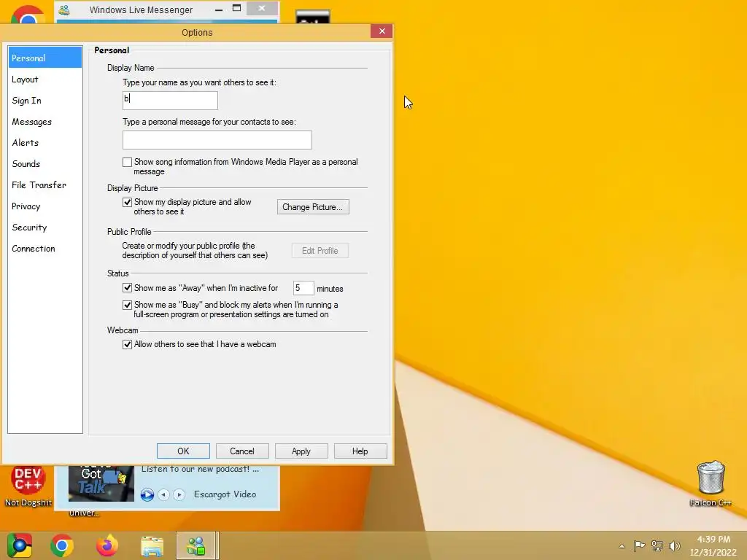This screenshot has height=560, width=747.
Task: Close the Options dialog window
Action: (x=382, y=31)
